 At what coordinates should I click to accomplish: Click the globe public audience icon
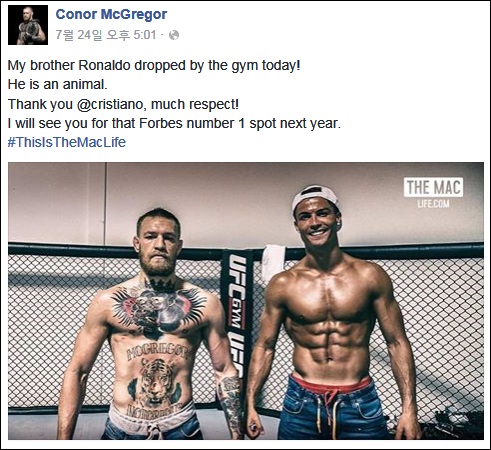pyautogui.click(x=174, y=35)
